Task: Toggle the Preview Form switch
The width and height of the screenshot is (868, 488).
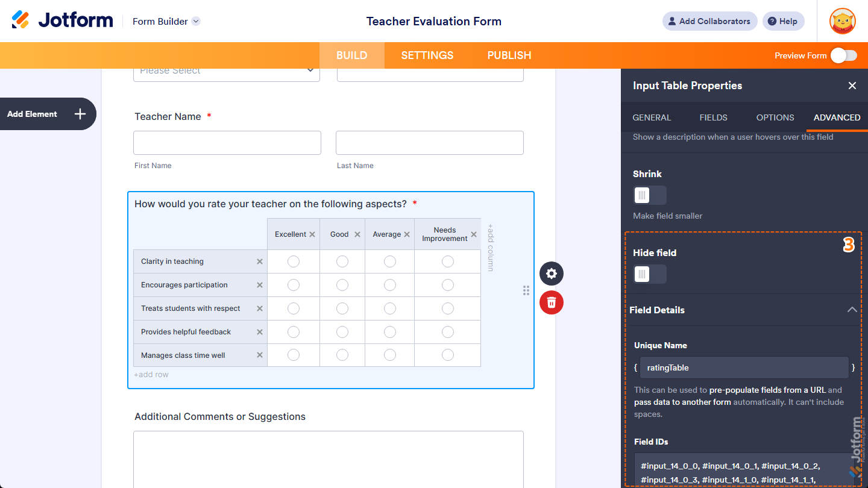Action: pos(843,55)
